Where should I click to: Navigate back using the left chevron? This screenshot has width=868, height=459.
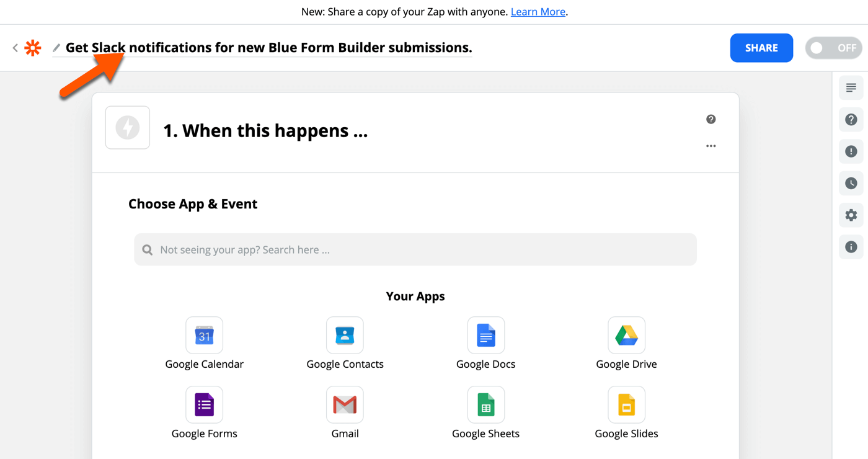14,47
